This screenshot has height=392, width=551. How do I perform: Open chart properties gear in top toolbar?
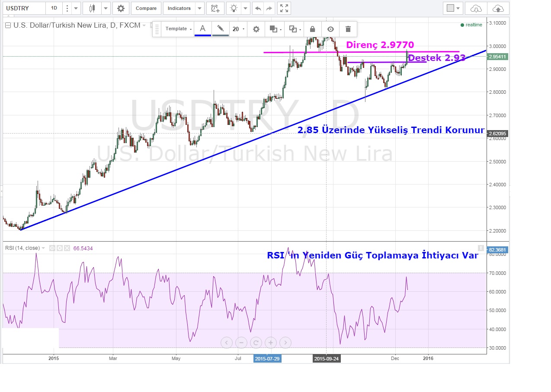pyautogui.click(x=121, y=8)
